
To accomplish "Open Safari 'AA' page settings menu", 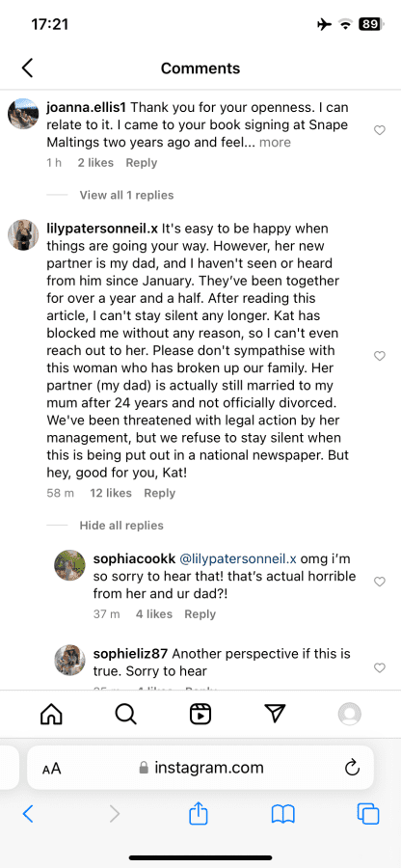I will (51, 769).
